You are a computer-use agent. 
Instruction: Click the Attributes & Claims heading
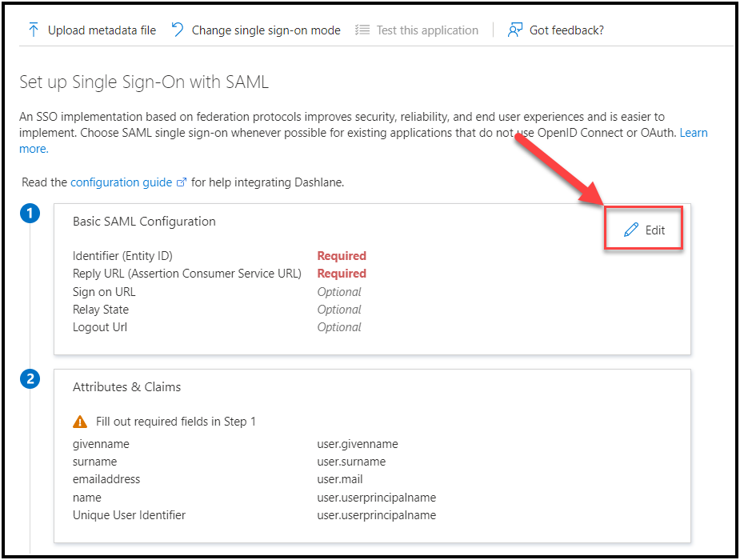(126, 387)
